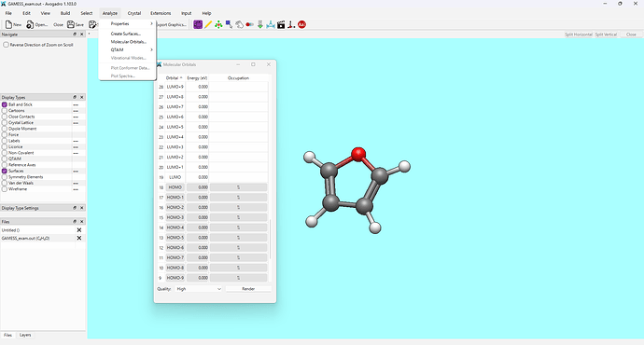Click the Render button
Viewport: 644px width, 345px height.
coord(248,289)
